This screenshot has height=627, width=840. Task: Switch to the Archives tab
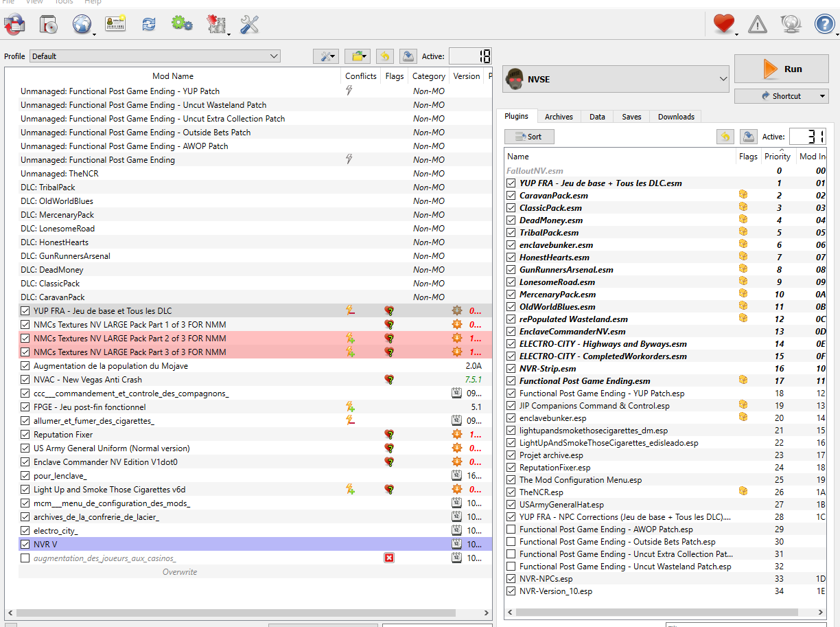[559, 117]
